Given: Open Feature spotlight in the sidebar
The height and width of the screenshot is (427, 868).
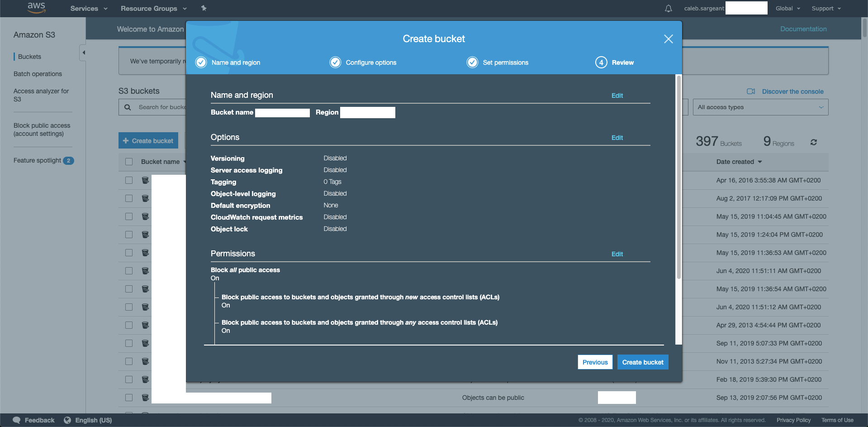Looking at the screenshot, I should (x=43, y=160).
